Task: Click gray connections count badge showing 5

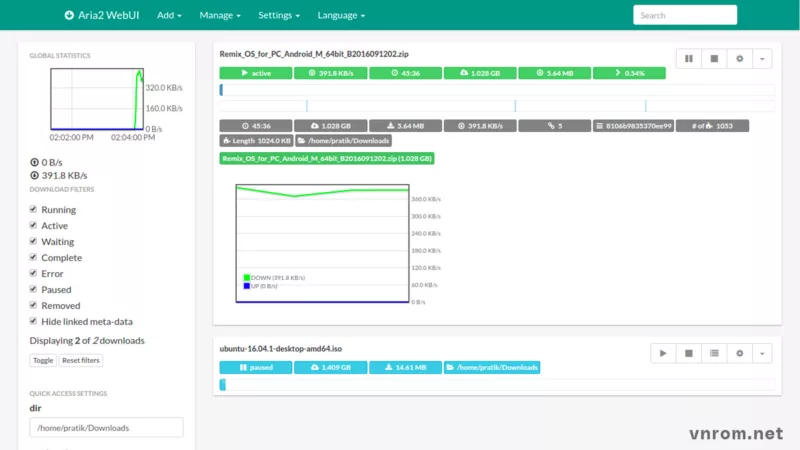Action: point(555,126)
